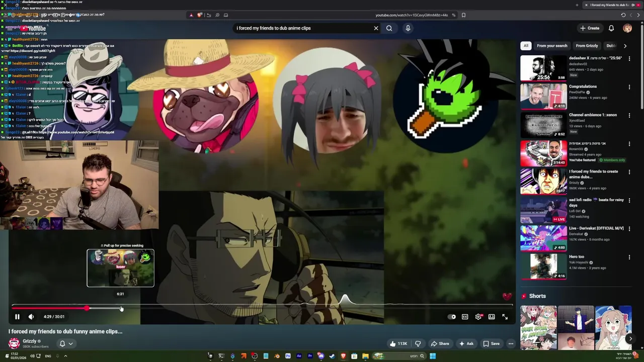Open options menu for Channel ambience video
This screenshot has height=362, width=644.
coord(629,116)
